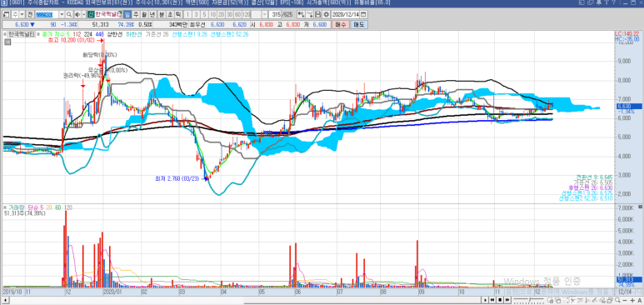The image size is (644, 305).
Task: Click the 매수 buy button
Action: pyautogui.click(x=341, y=25)
